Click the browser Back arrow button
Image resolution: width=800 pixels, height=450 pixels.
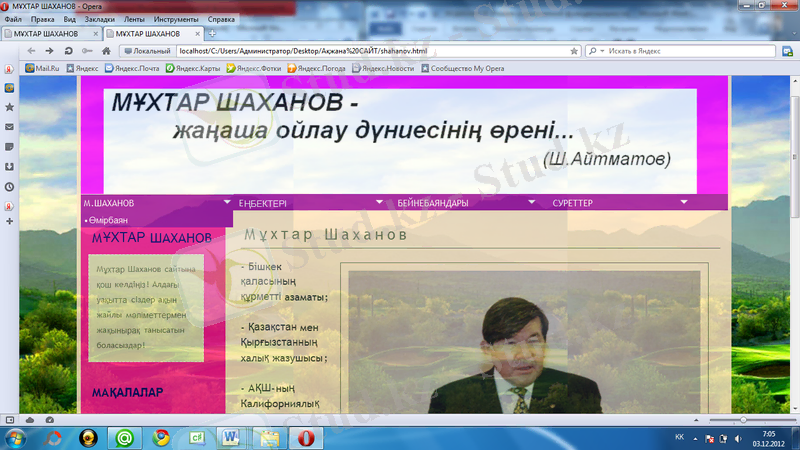[28, 50]
